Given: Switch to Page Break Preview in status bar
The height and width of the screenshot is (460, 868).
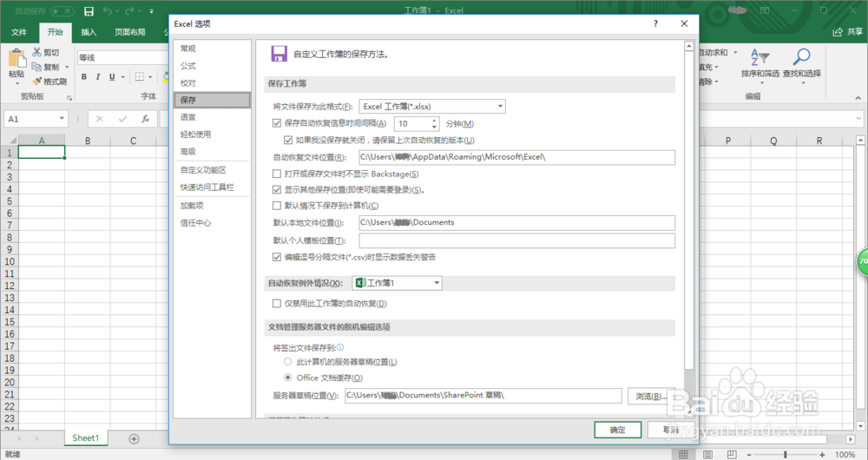Looking at the screenshot, I should click(731, 455).
